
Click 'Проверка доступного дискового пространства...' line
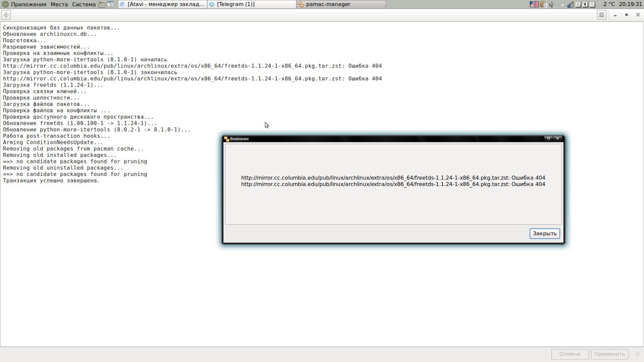pyautogui.click(x=78, y=117)
